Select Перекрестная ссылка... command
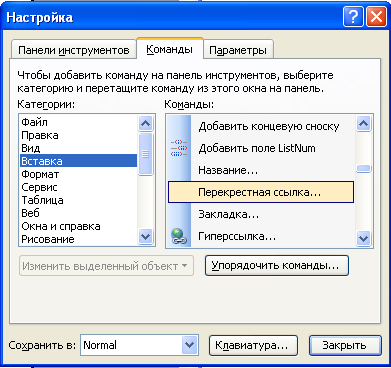391x368 pixels. point(261,192)
